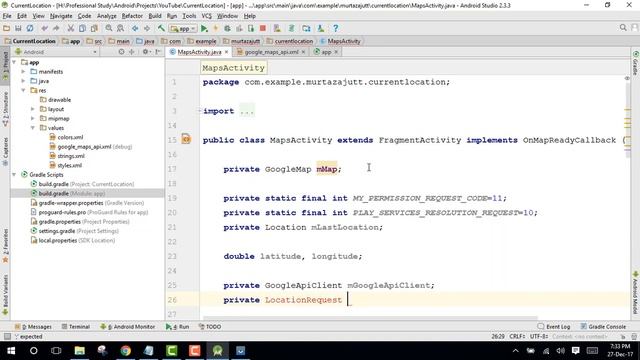
Task: Expand the mipmap folder arrow
Action: [33, 118]
